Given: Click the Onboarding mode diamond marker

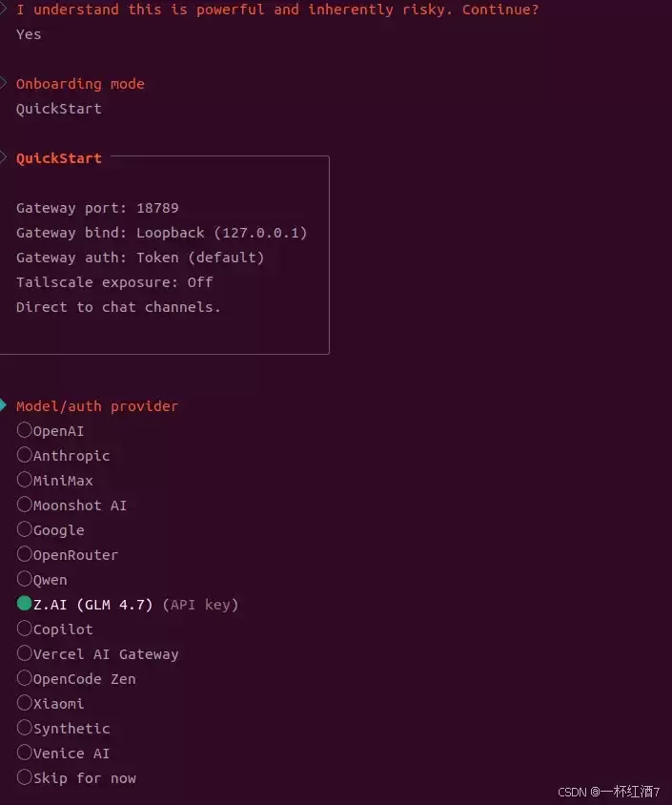Looking at the screenshot, I should [3, 83].
